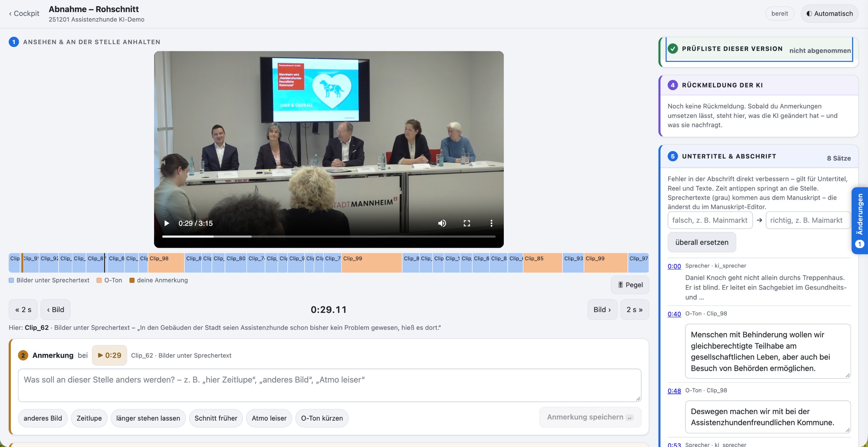Click the video progress bar
The width and height of the screenshot is (868, 447).
(329, 237)
